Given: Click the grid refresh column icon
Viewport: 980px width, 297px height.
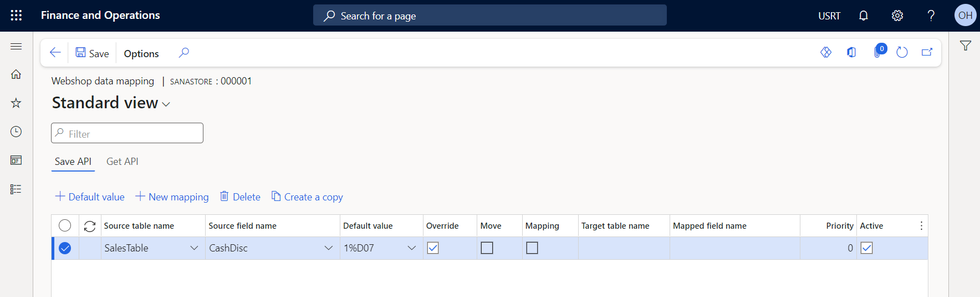Looking at the screenshot, I should click(90, 226).
